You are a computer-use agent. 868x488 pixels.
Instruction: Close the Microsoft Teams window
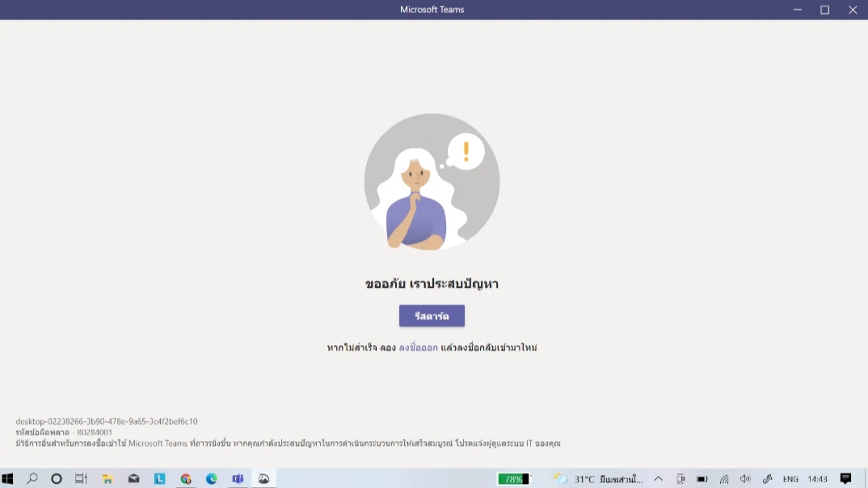(853, 10)
